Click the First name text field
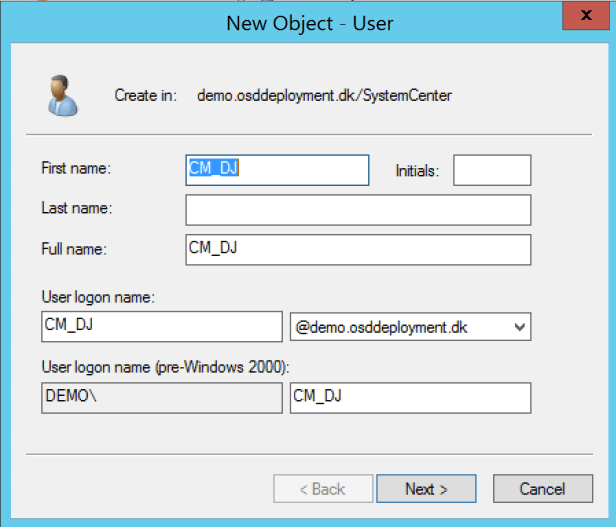This screenshot has height=527, width=616. click(x=277, y=170)
